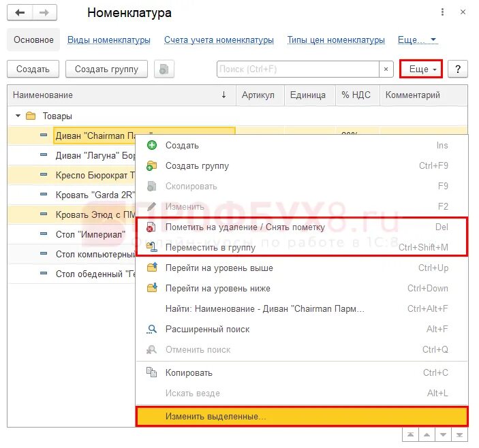Click the Создать группу toolbar button
This screenshot has width=479, height=448.
pyautogui.click(x=106, y=69)
